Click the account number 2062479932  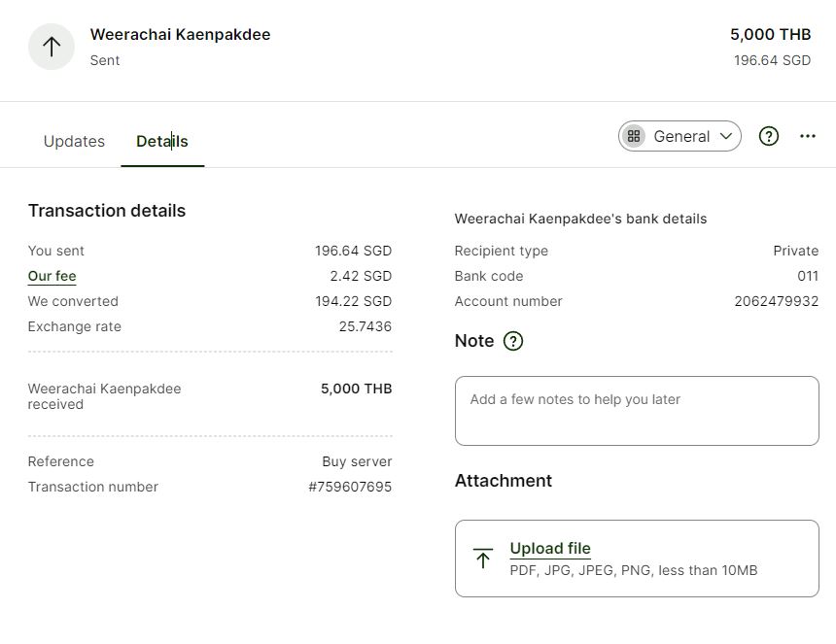tap(777, 301)
